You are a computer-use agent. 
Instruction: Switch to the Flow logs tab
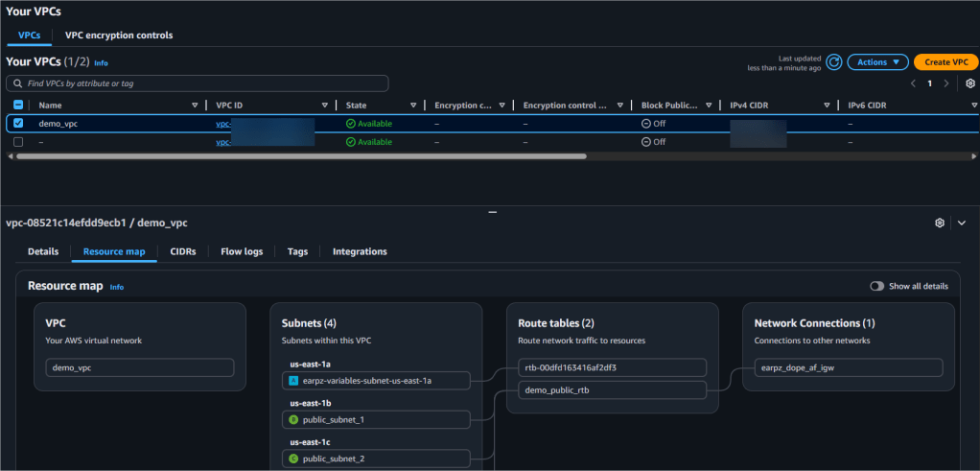242,251
